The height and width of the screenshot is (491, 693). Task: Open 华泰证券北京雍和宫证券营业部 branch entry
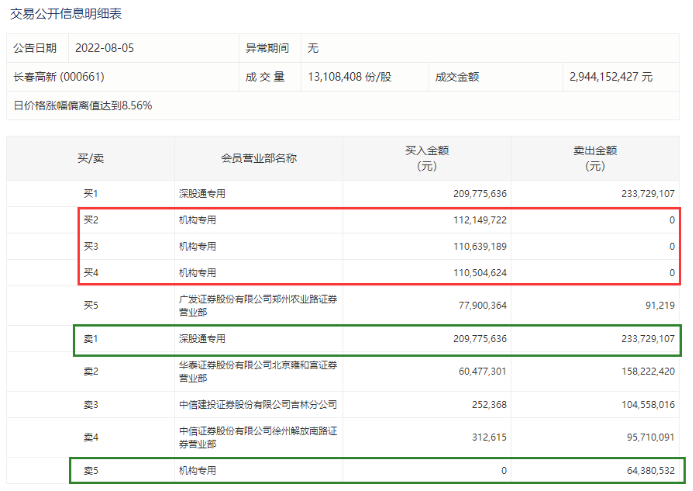coord(255,371)
